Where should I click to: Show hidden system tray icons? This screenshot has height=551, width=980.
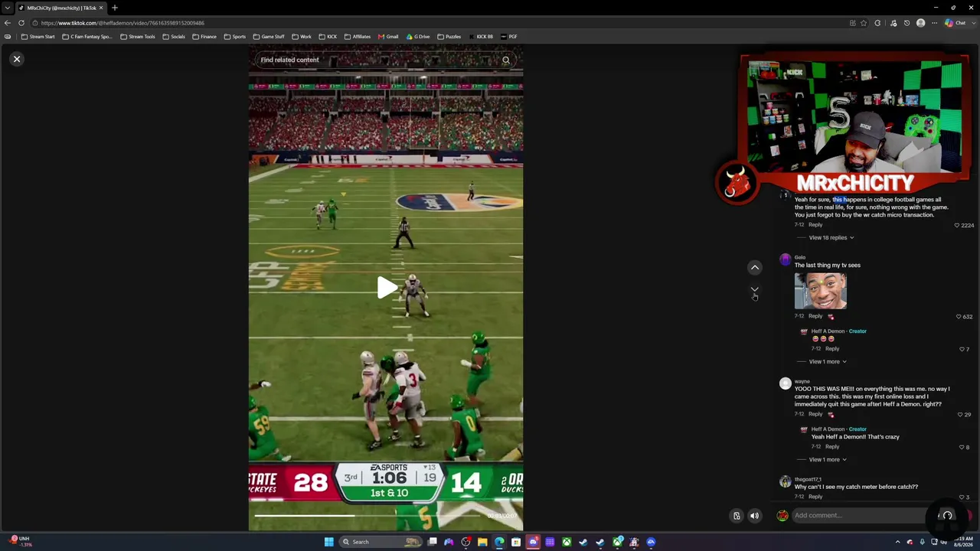pyautogui.click(x=897, y=542)
